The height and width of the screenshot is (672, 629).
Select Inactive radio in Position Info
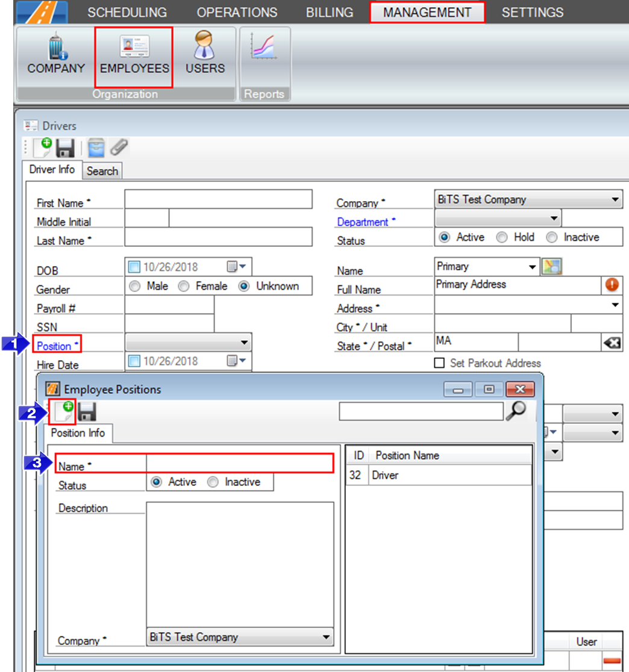click(213, 482)
